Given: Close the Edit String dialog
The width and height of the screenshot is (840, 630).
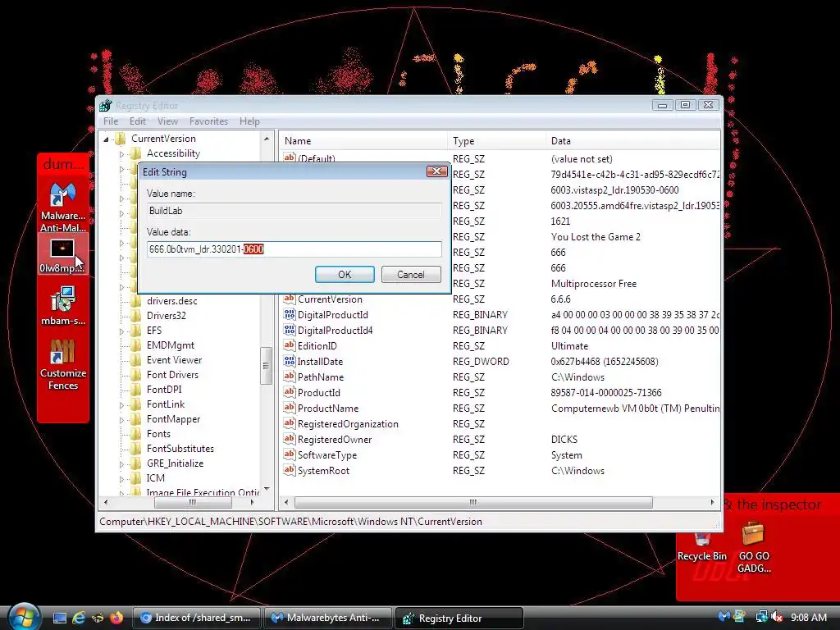Looking at the screenshot, I should point(436,171).
